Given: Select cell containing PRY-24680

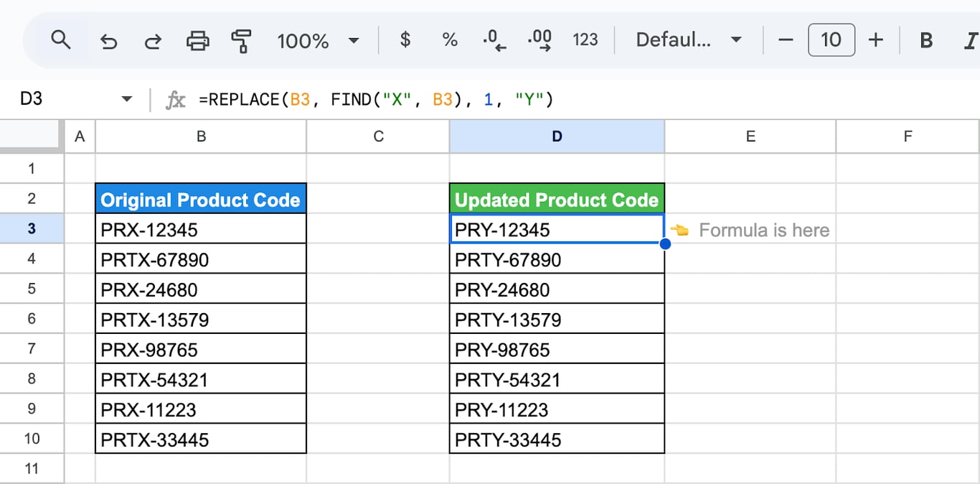Looking at the screenshot, I should click(x=557, y=289).
